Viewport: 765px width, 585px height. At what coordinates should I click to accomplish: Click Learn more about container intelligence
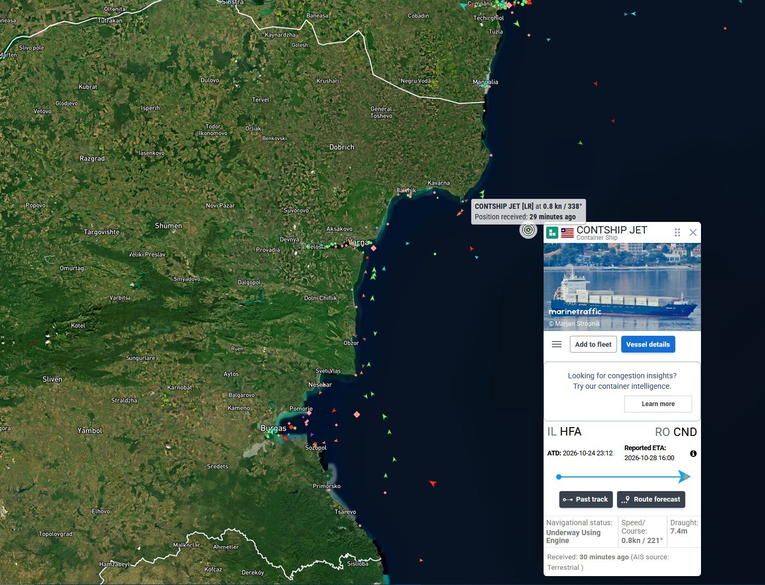[658, 404]
